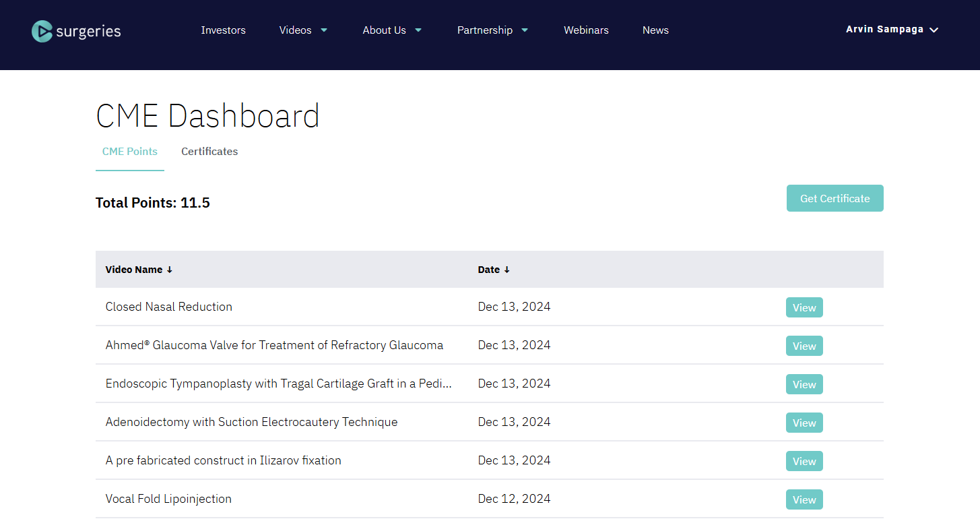The width and height of the screenshot is (980, 519).
Task: Expand the Partnership dropdown arrow
Action: tap(525, 30)
